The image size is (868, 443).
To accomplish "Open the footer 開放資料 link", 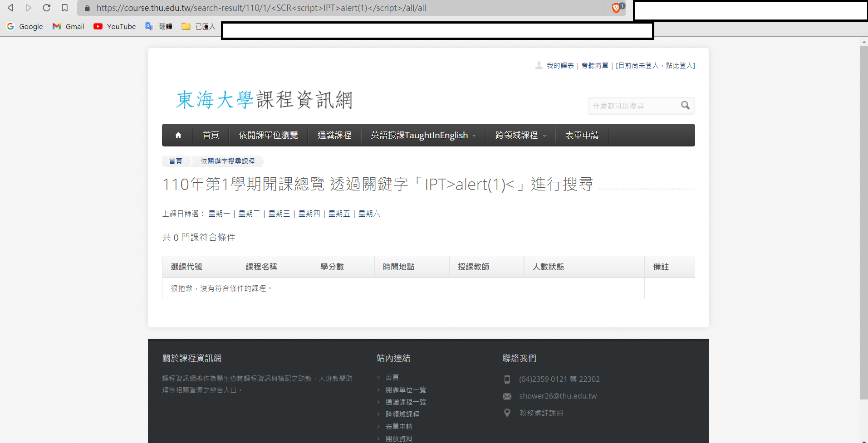I will click(x=399, y=438).
